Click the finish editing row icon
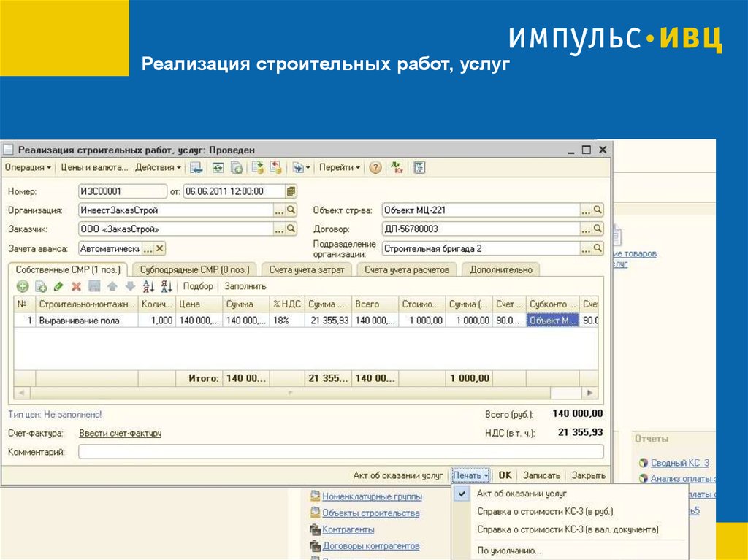The height and width of the screenshot is (560, 748). 94,286
